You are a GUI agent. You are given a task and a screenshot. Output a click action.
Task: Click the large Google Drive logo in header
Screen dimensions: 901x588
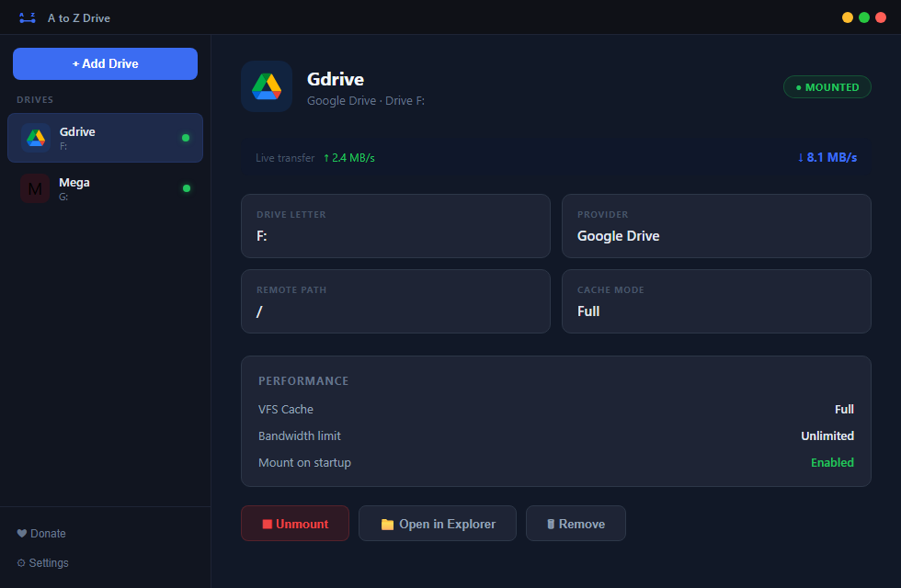[267, 86]
